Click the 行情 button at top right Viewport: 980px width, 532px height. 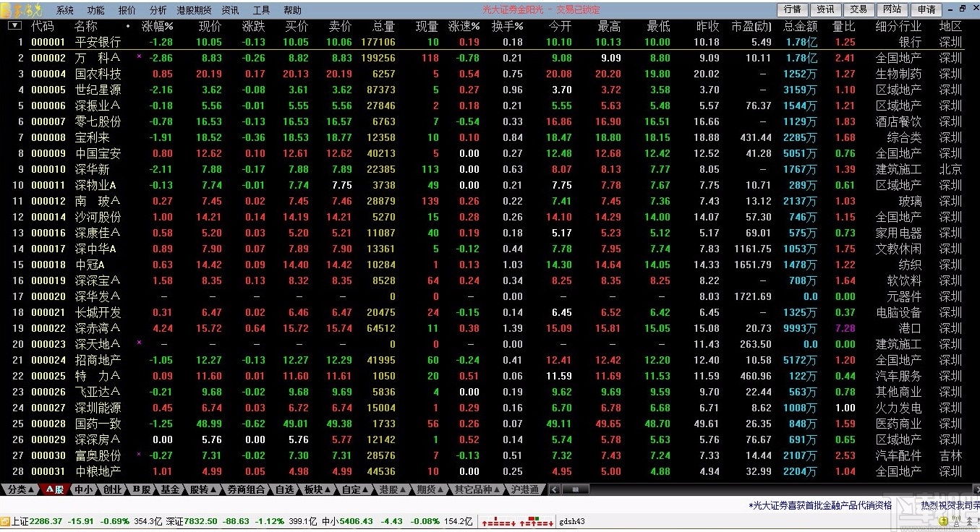click(793, 9)
